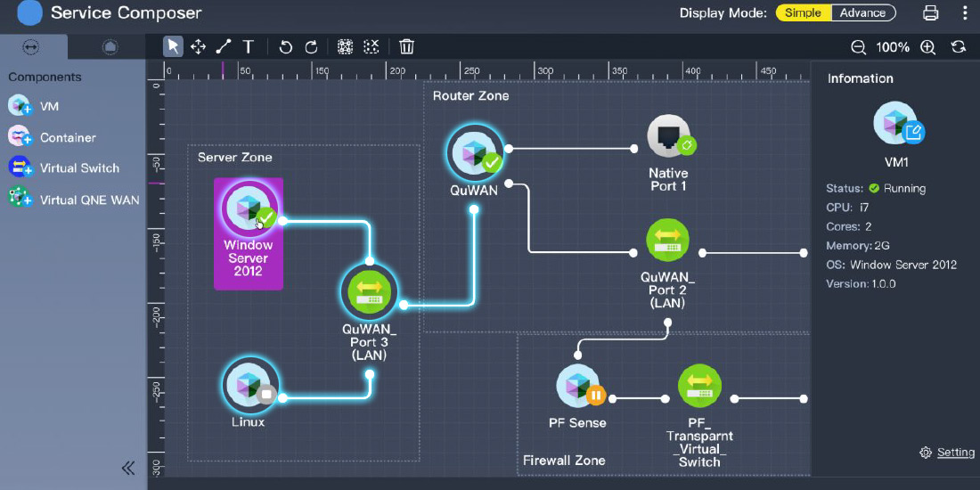
Task: Zoom in the canvas
Action: coord(927,47)
